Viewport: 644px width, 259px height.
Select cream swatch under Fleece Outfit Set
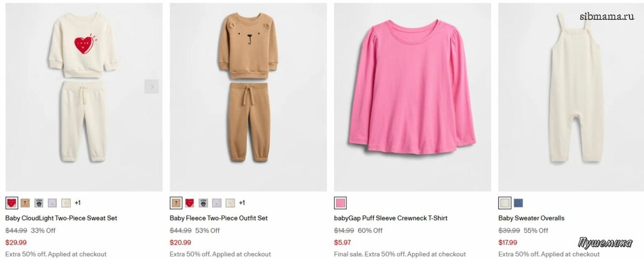230,203
